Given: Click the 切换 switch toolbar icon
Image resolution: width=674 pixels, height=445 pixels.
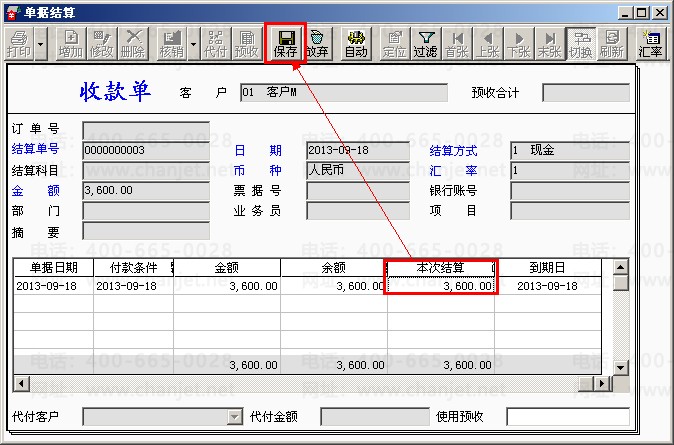Looking at the screenshot, I should [x=581, y=44].
